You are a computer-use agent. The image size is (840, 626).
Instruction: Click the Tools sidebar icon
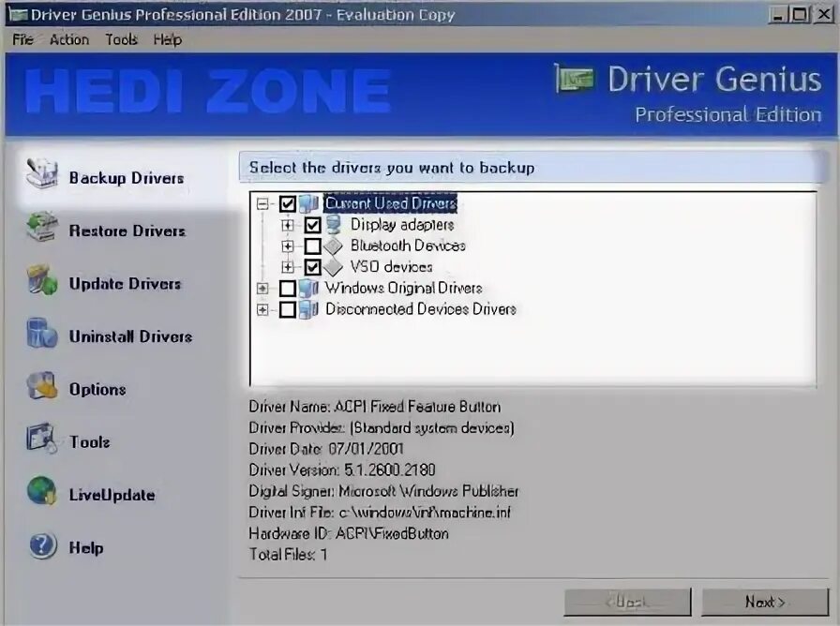[41, 439]
